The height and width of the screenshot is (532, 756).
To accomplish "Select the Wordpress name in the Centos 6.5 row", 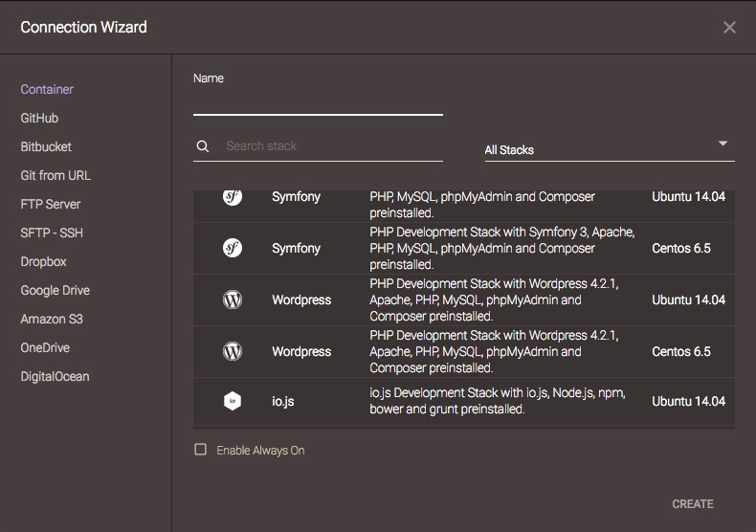I will pos(301,351).
